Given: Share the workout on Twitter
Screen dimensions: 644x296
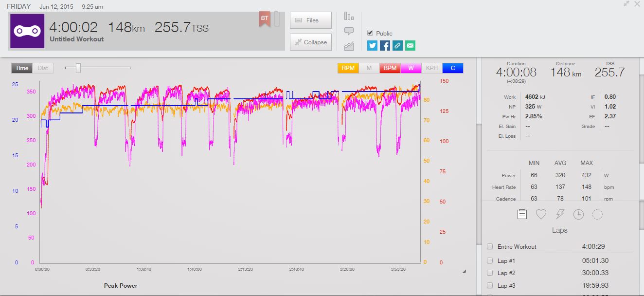Looking at the screenshot, I should tap(372, 46).
